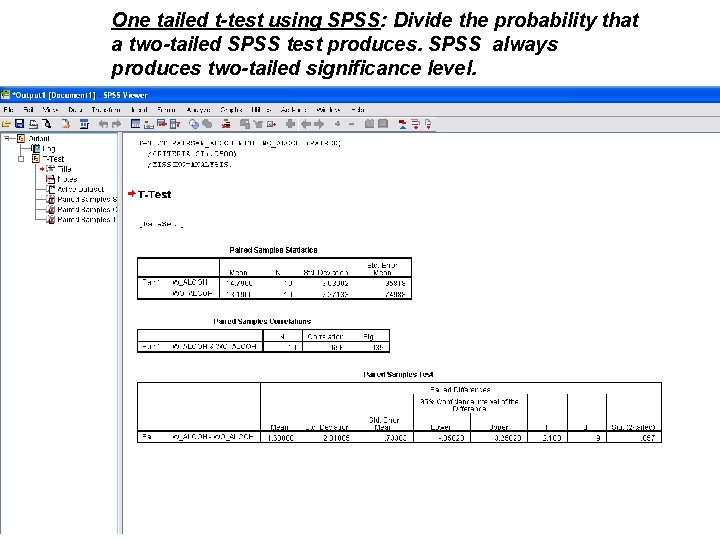720x540 pixels.
Task: Click the Export output icon
Action: [x=66, y=124]
